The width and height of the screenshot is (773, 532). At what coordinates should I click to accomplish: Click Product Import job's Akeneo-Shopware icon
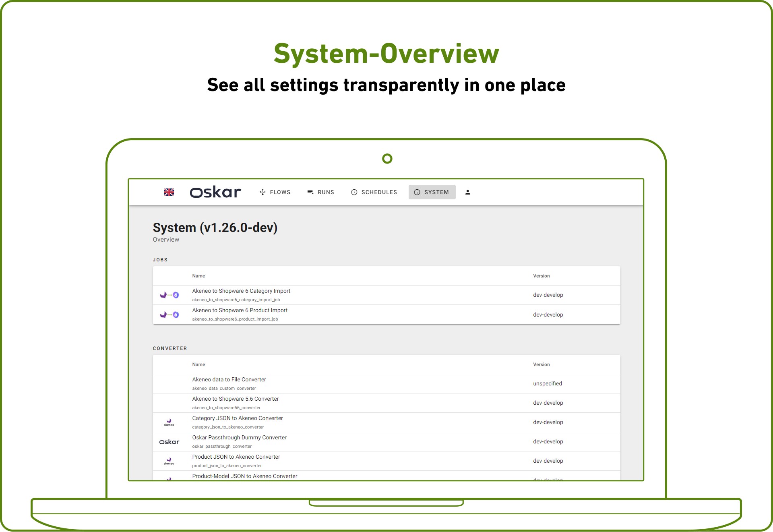169,315
